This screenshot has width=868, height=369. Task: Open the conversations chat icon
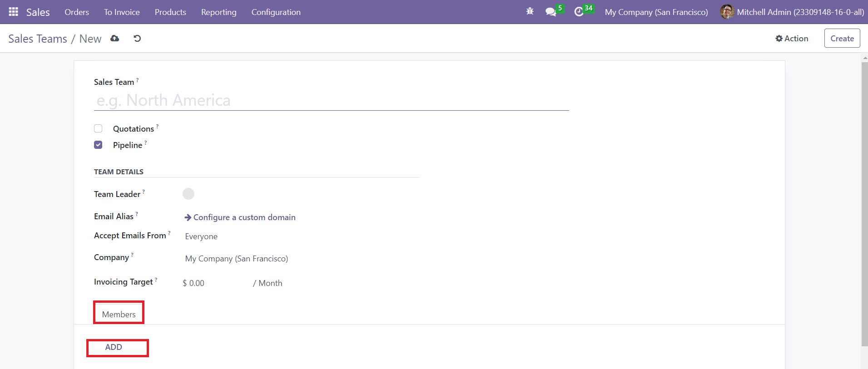(x=551, y=12)
